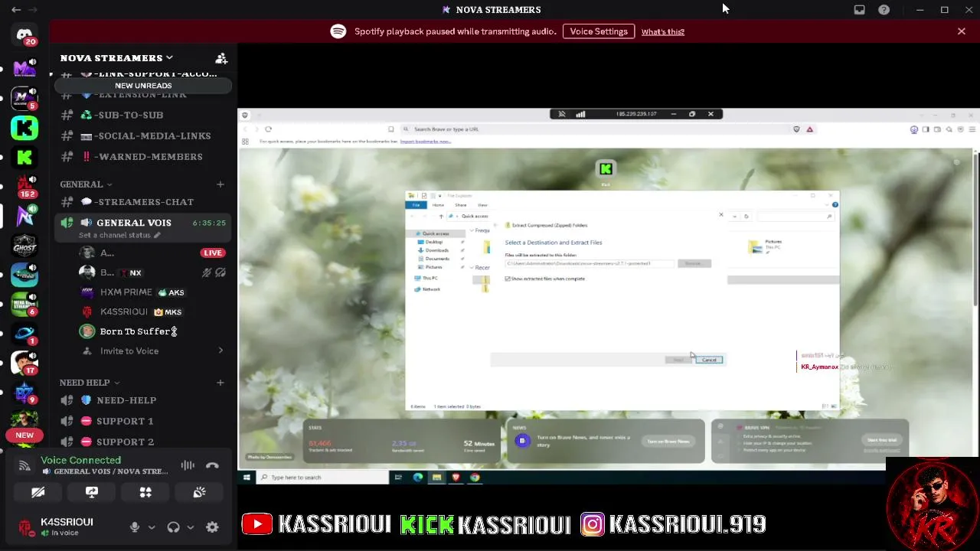Toggle Show extracted files when complete checkbox
Viewport: 980px width, 551px height.
[x=508, y=279]
